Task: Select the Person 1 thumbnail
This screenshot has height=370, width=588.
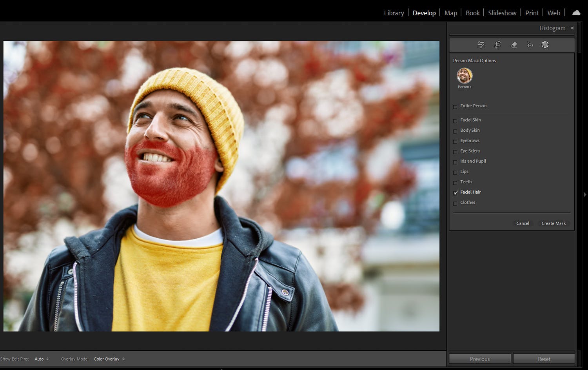Action: pyautogui.click(x=465, y=76)
